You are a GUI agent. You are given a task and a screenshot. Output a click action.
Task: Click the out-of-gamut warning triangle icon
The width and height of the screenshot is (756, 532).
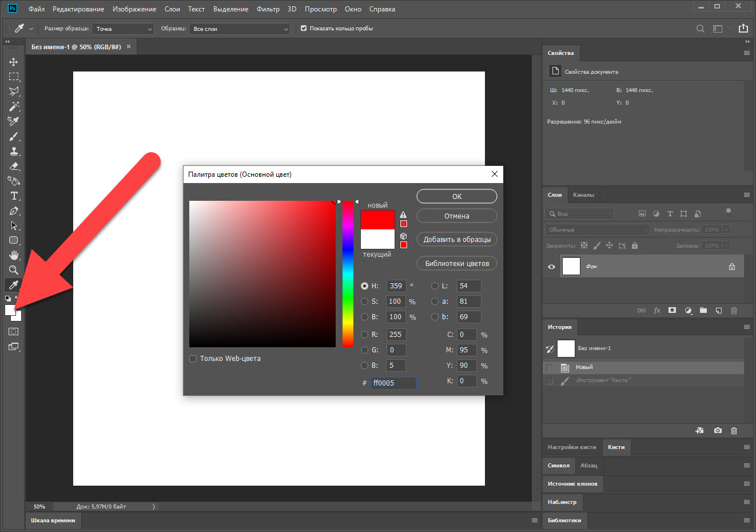[403, 215]
